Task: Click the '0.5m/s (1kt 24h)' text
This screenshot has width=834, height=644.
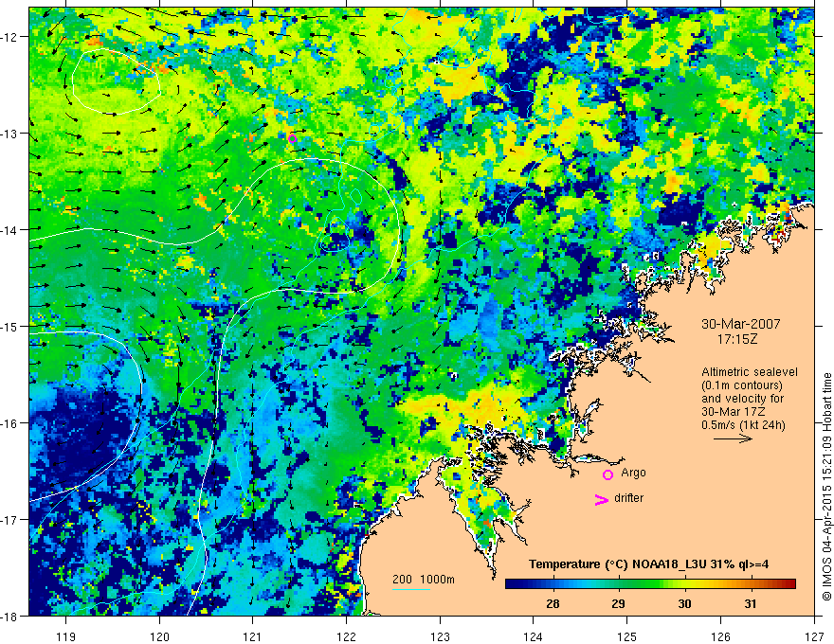Action: pyautogui.click(x=743, y=425)
